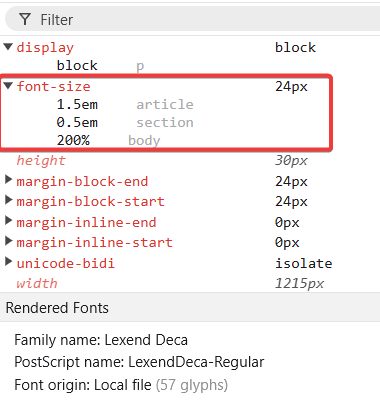Open the p selector rule link
Viewport: 380px width, 417px height.
(x=140, y=66)
